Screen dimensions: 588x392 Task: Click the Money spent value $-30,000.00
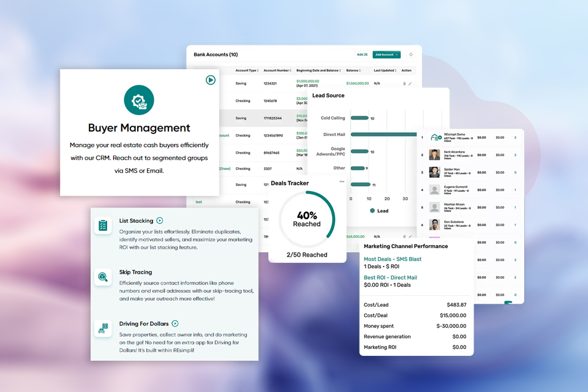(451, 326)
